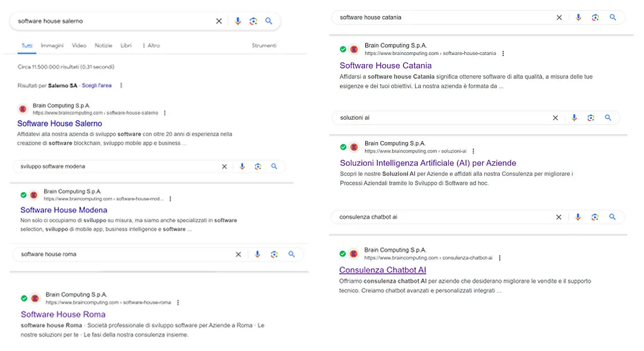
Task: Click green check badge on Software House Catania result
Action: coord(343,50)
